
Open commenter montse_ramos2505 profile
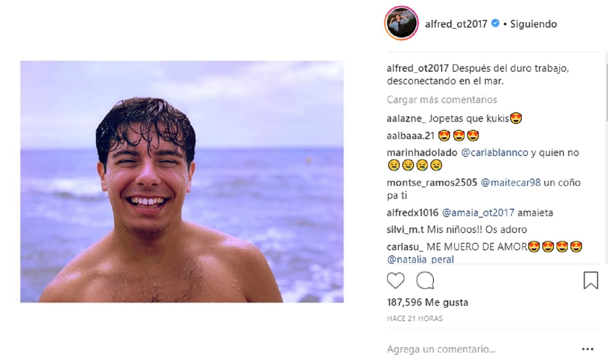(432, 182)
